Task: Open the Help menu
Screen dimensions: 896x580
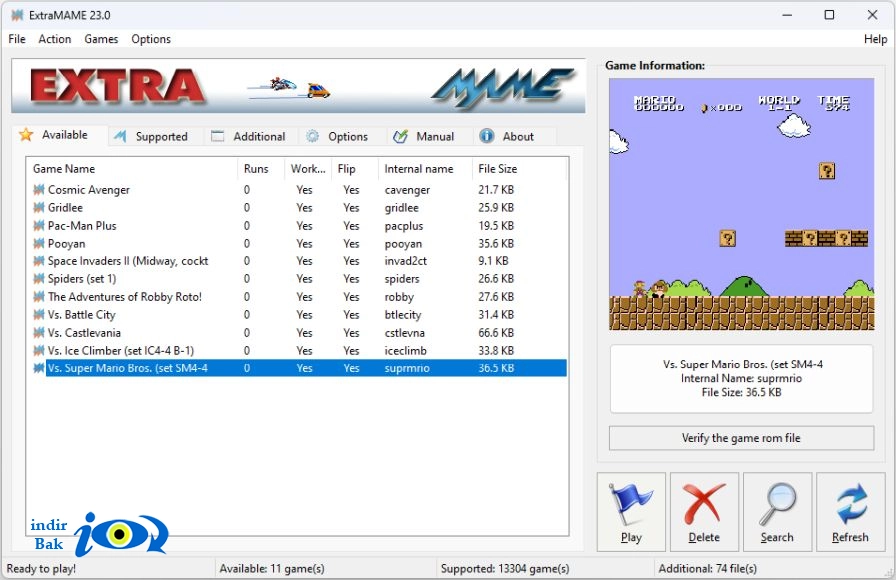Action: (x=875, y=39)
